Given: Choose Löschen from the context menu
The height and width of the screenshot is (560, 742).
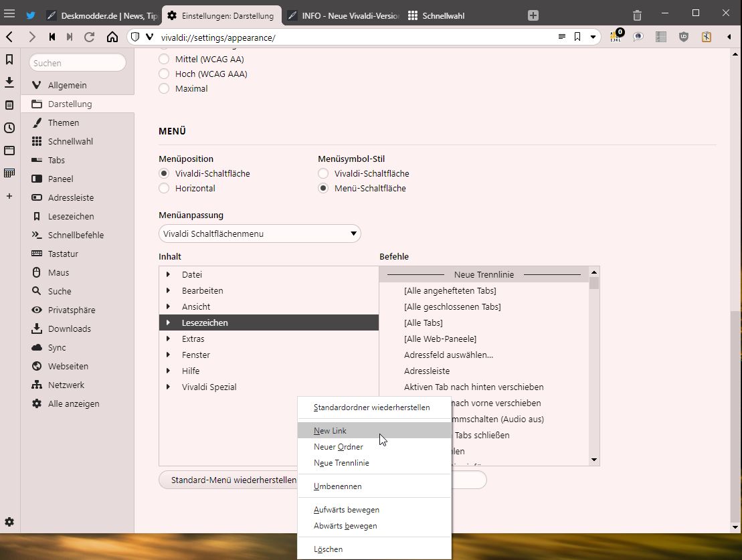Looking at the screenshot, I should tap(374, 549).
